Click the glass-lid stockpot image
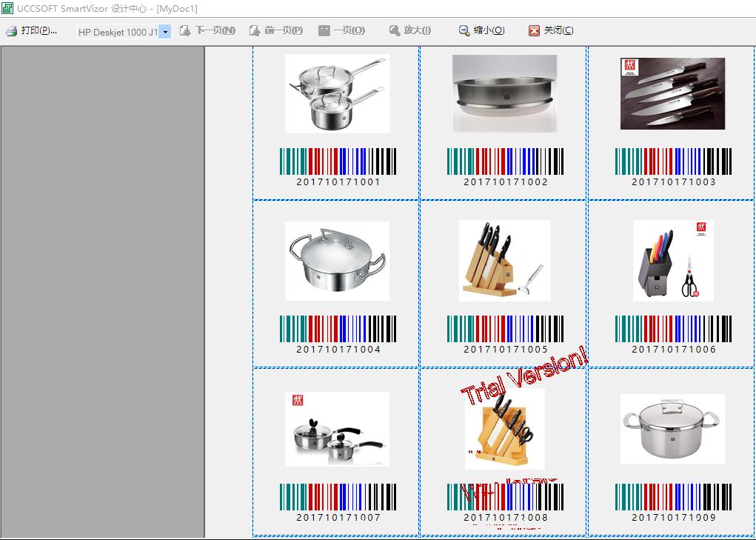Screen dimensions: 756x540 pyautogui.click(x=672, y=429)
